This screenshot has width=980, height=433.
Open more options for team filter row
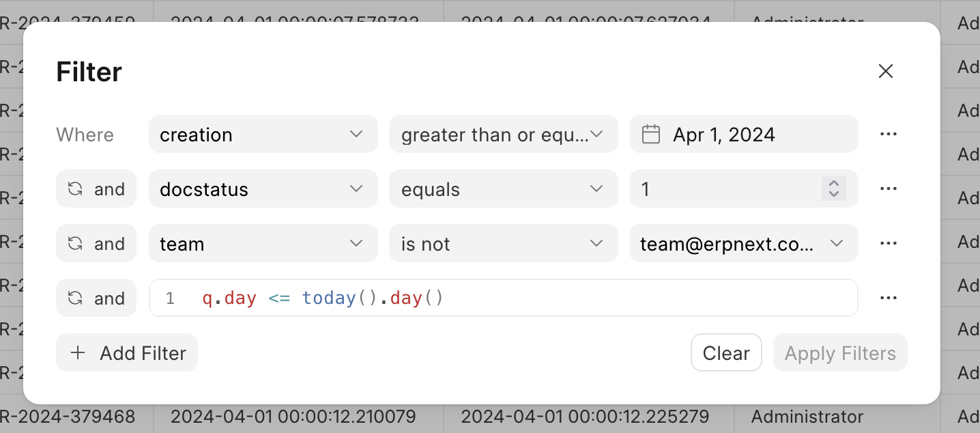[x=888, y=243]
